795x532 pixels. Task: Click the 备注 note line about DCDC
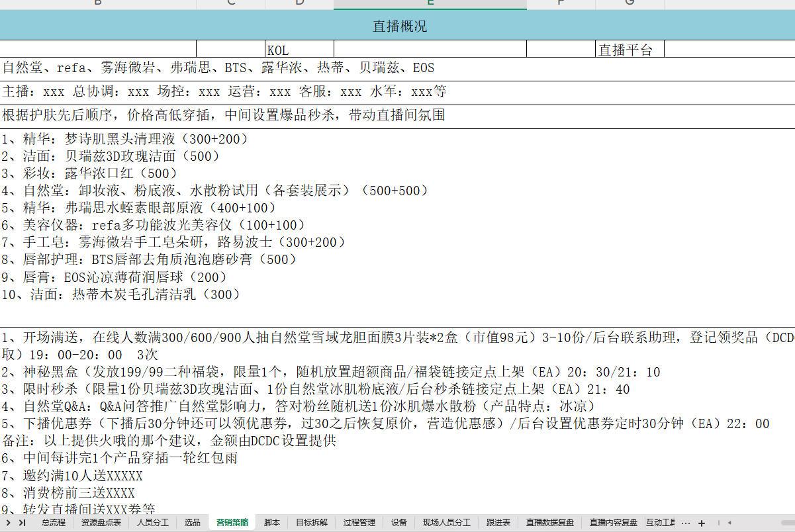click(x=169, y=441)
